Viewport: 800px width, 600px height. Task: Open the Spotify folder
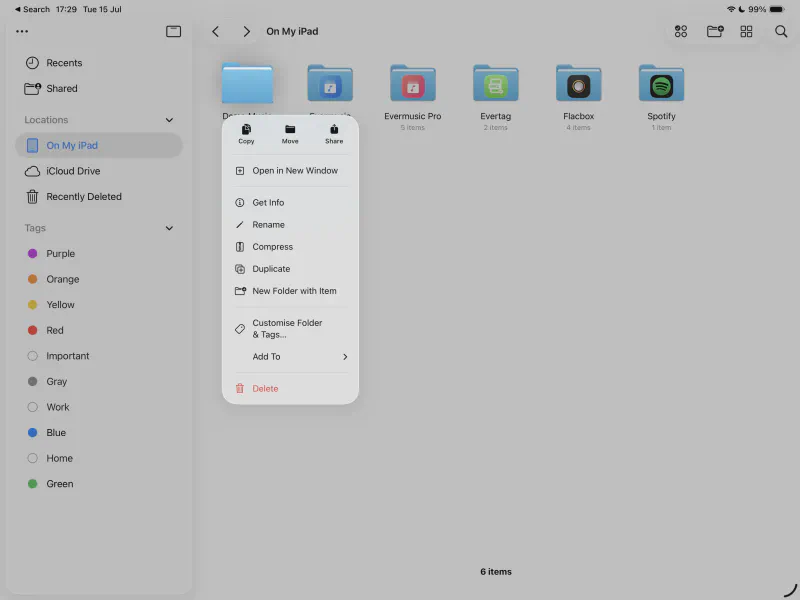click(661, 86)
